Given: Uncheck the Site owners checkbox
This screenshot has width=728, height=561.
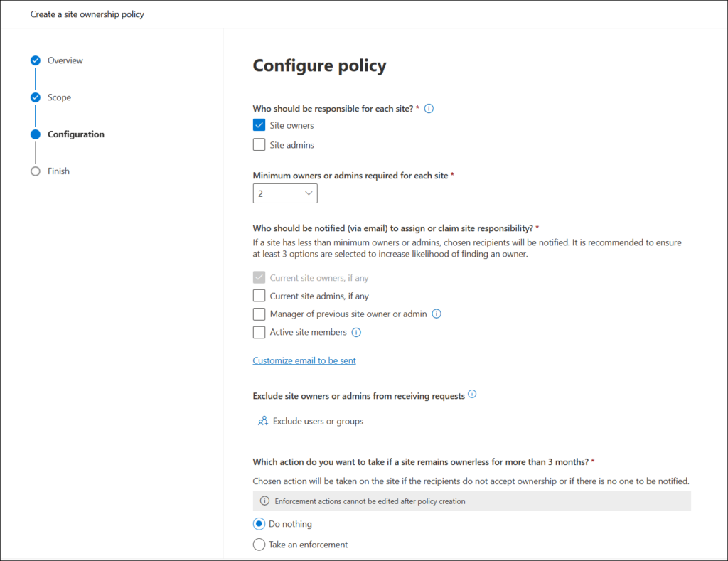Looking at the screenshot, I should point(259,126).
